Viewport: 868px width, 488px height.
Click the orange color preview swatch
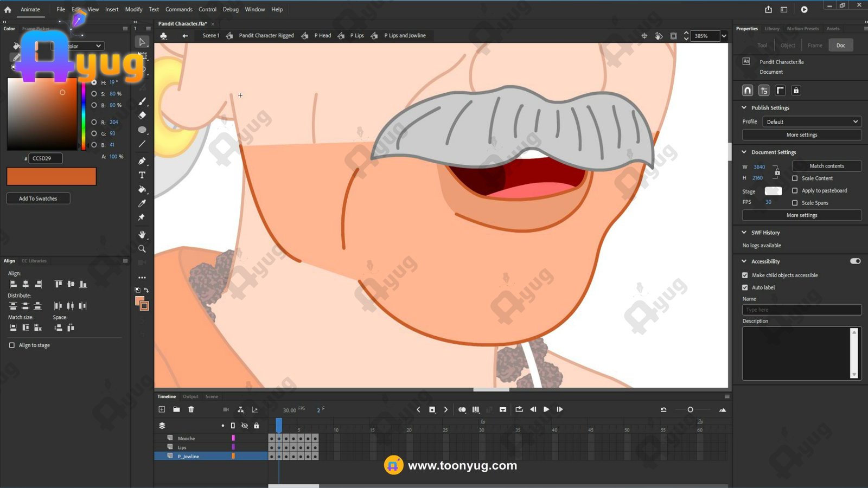[52, 176]
